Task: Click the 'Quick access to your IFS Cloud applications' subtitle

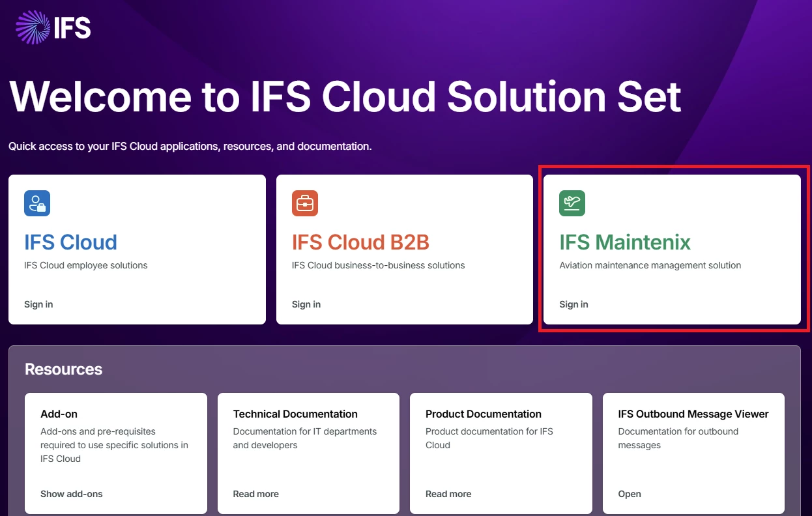Action: pos(190,146)
